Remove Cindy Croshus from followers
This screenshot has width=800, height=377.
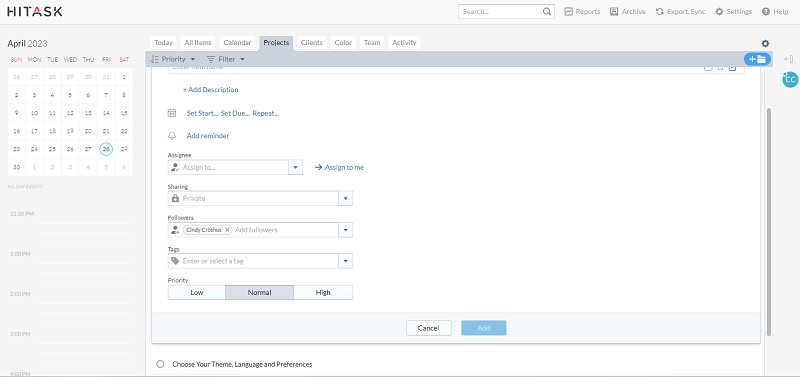(228, 230)
